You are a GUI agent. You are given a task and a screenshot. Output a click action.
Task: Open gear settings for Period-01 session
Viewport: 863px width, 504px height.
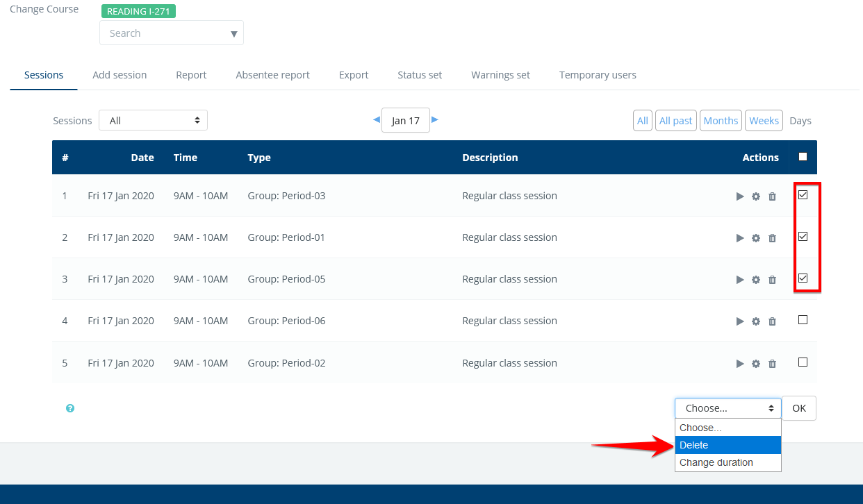756,238
